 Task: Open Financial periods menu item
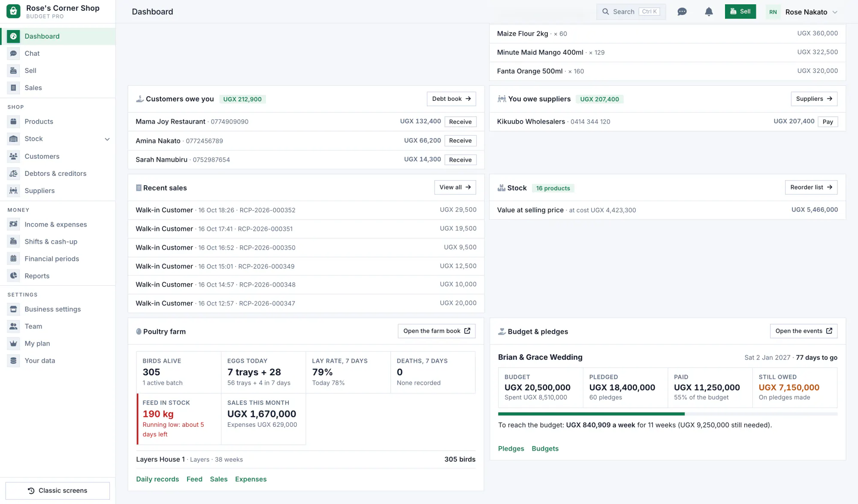coord(58,259)
